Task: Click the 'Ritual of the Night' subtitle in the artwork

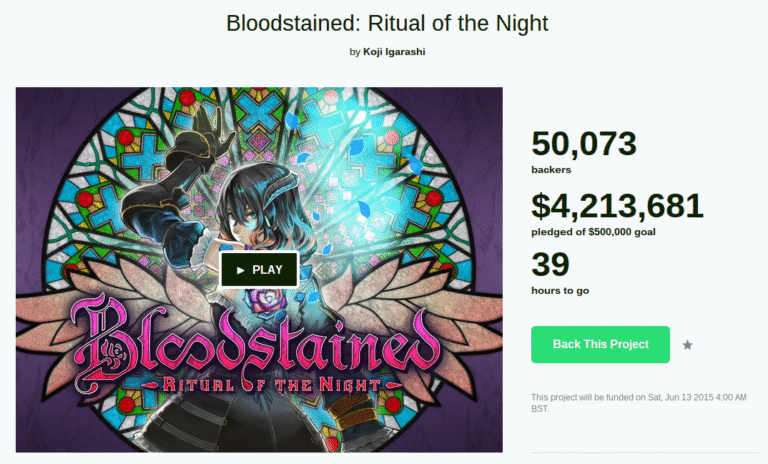Action: 270,385
